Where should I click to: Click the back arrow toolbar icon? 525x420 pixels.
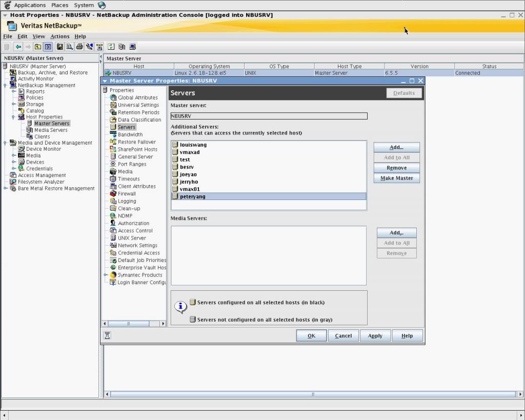(x=18, y=47)
